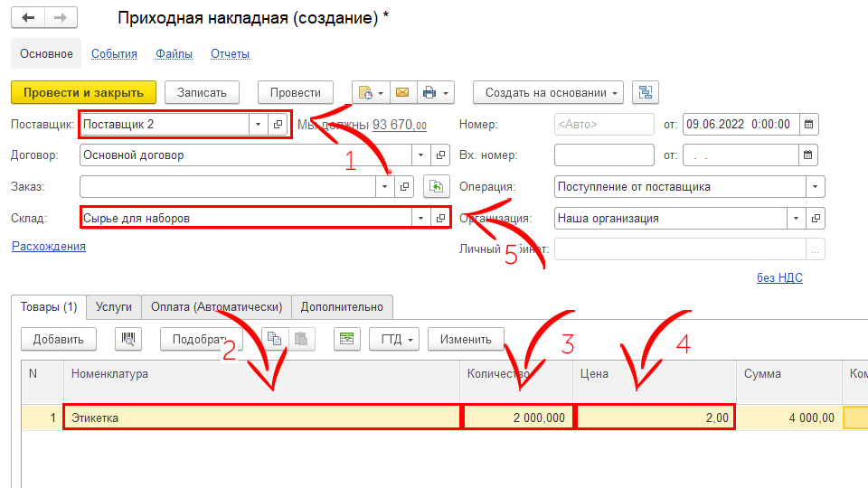
Task: Click the copy rows icon
Action: click(273, 339)
